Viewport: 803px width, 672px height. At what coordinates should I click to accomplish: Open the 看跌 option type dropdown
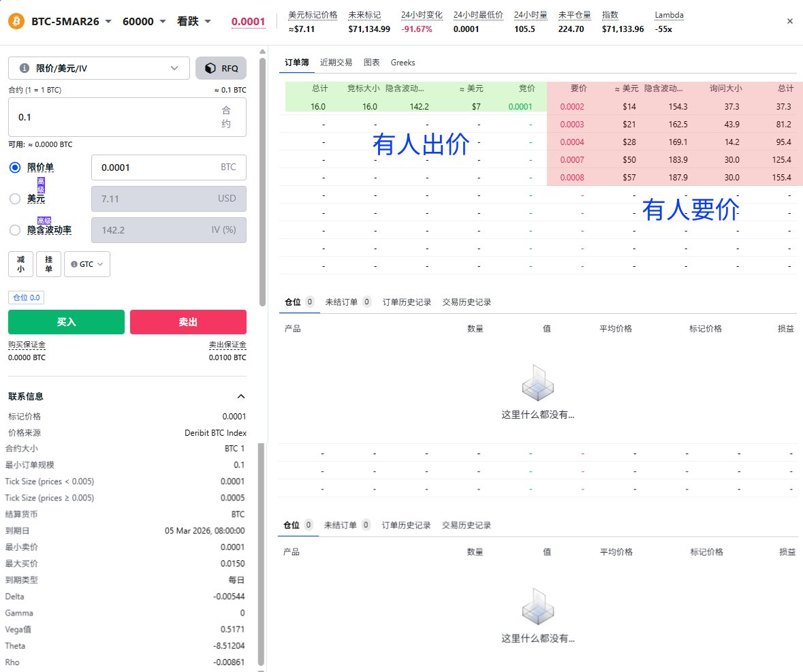click(x=193, y=21)
